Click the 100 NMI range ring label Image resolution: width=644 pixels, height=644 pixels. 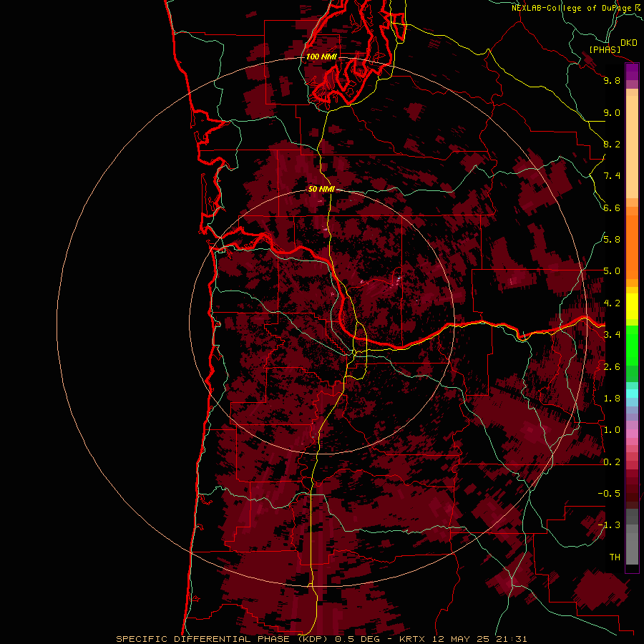tap(321, 57)
